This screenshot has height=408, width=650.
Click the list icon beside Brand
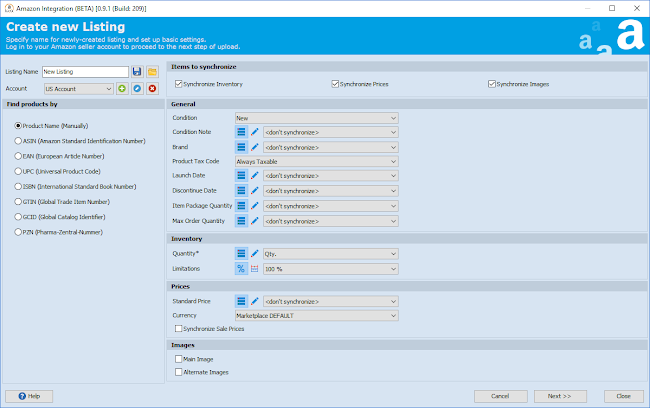tap(241, 147)
